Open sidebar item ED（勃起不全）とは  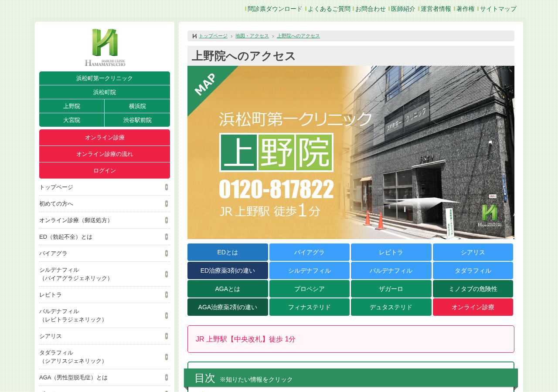[105, 237]
